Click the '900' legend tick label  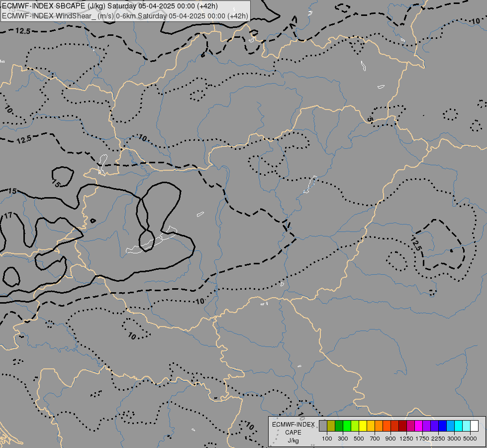coord(390,439)
